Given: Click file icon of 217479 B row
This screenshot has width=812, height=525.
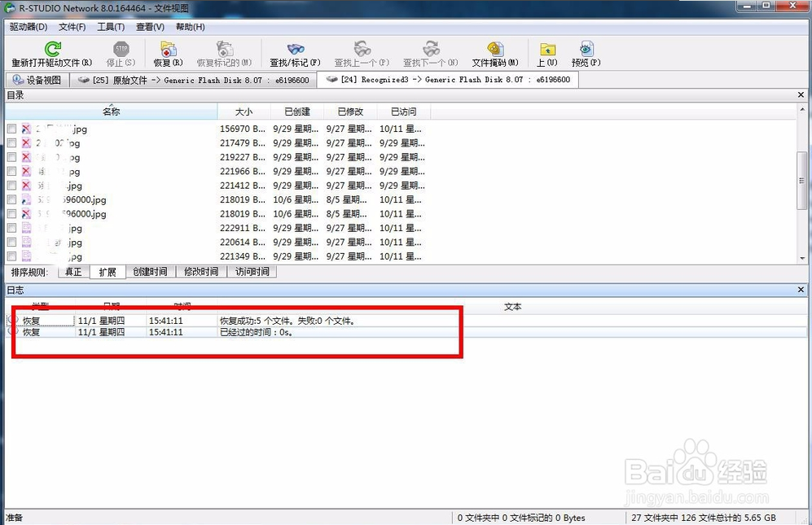Looking at the screenshot, I should point(26,143).
